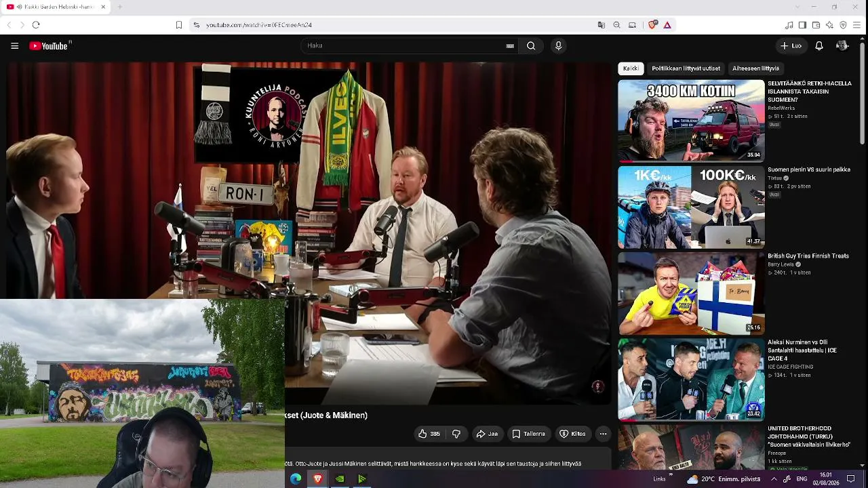Bookmark this page with the bookmark icon
The image size is (868, 488).
[179, 25]
